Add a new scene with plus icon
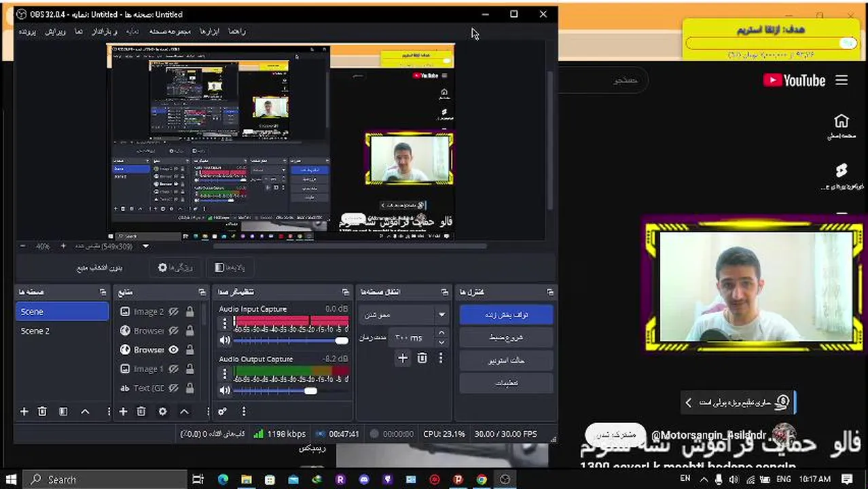Screen dimensions: 868x489 coord(24,412)
